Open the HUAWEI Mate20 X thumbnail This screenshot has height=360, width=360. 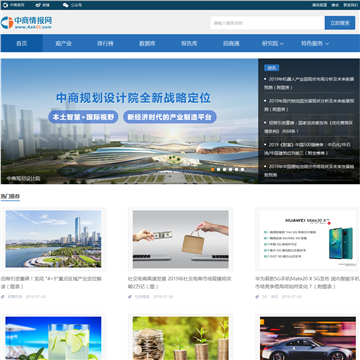pos(308,239)
